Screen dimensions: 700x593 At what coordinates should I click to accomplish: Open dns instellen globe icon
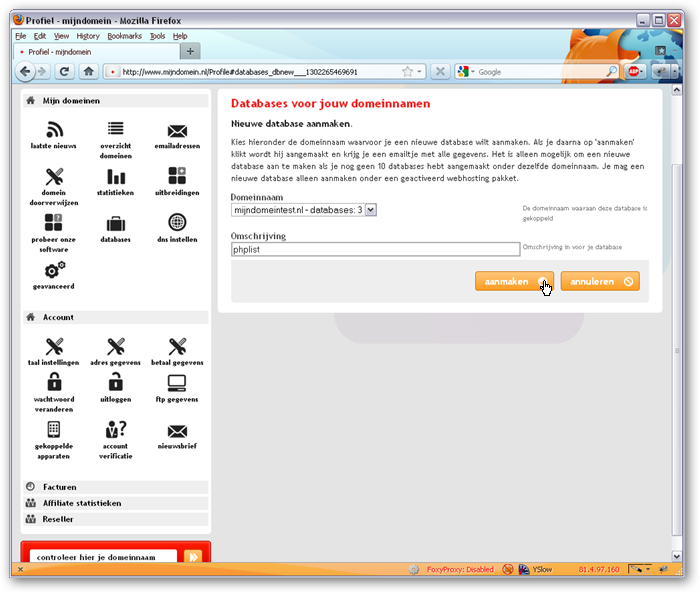[x=177, y=222]
